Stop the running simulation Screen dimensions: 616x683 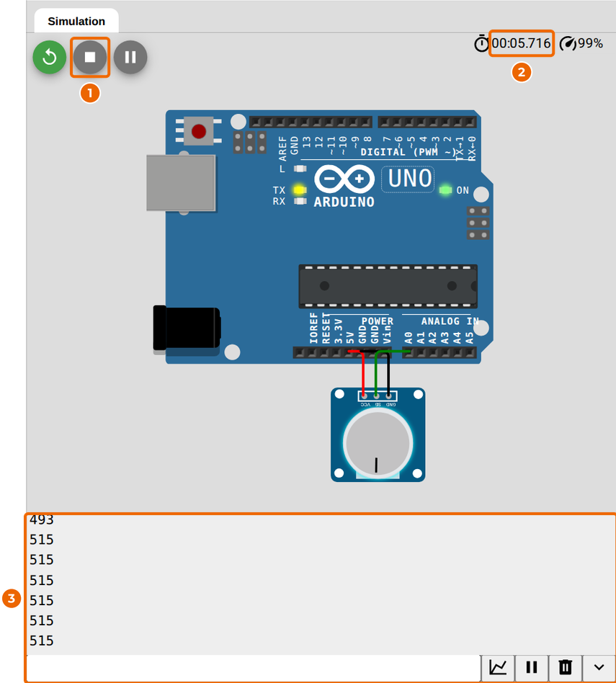point(90,57)
